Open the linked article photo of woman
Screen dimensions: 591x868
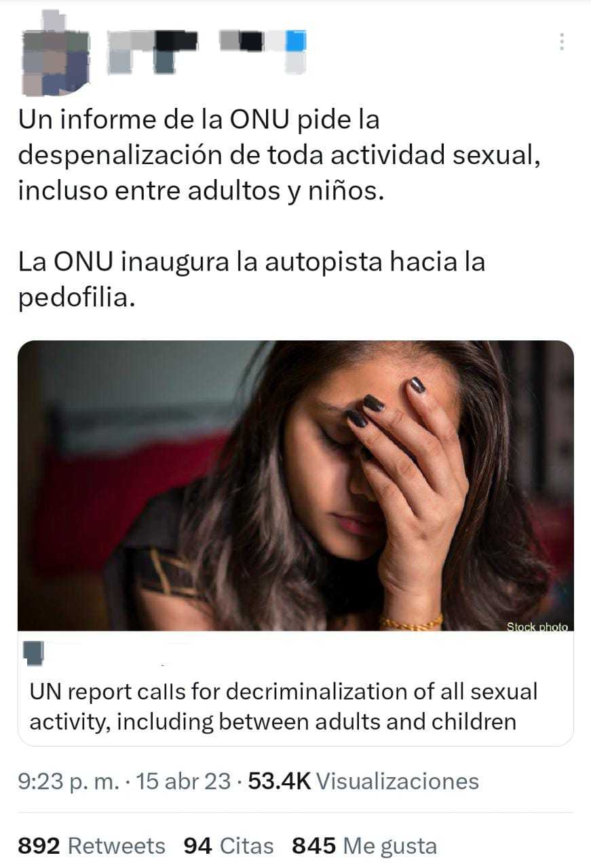point(295,486)
